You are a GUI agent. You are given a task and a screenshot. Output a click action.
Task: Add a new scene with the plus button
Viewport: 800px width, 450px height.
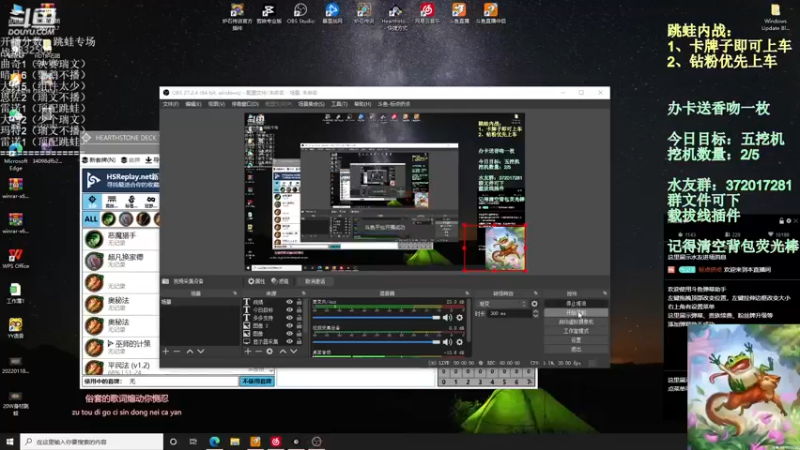tap(165, 351)
